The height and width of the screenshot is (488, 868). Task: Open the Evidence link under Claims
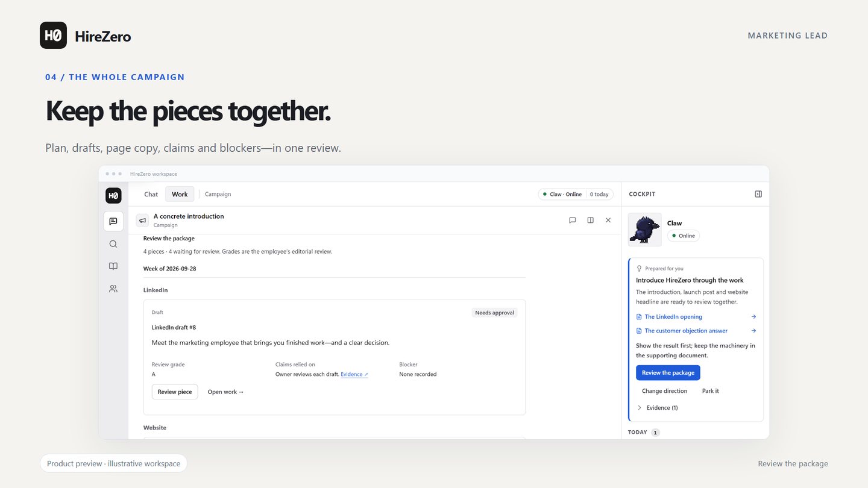pos(354,374)
